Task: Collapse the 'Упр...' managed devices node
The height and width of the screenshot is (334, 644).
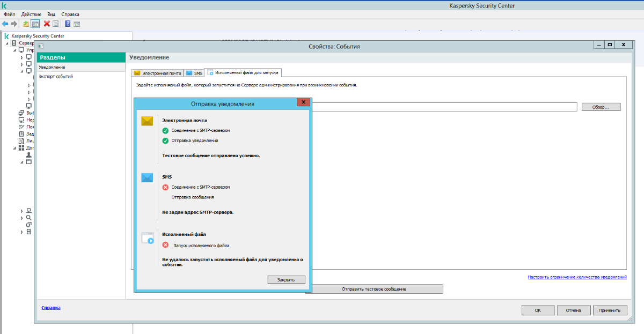Action: [x=14, y=50]
